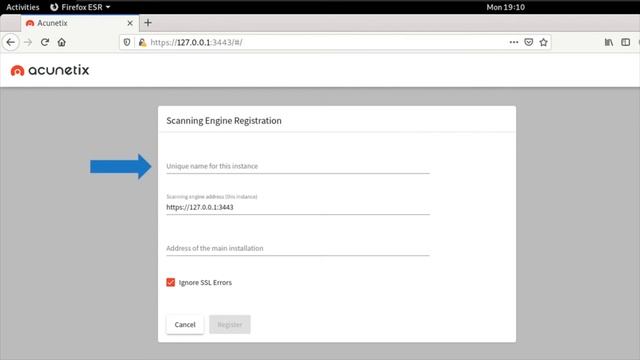
Task: Click the forward navigation arrow
Action: (x=28, y=42)
